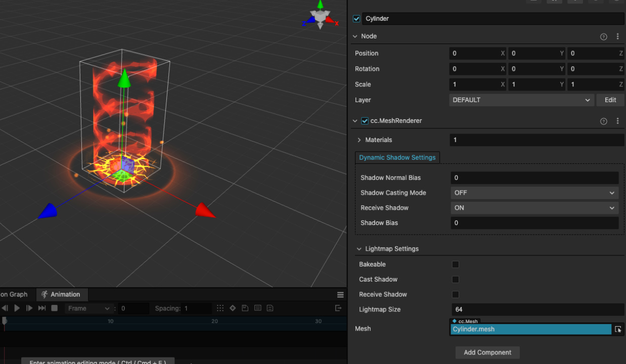
Task: Jump to last animation frame
Action: 42,308
